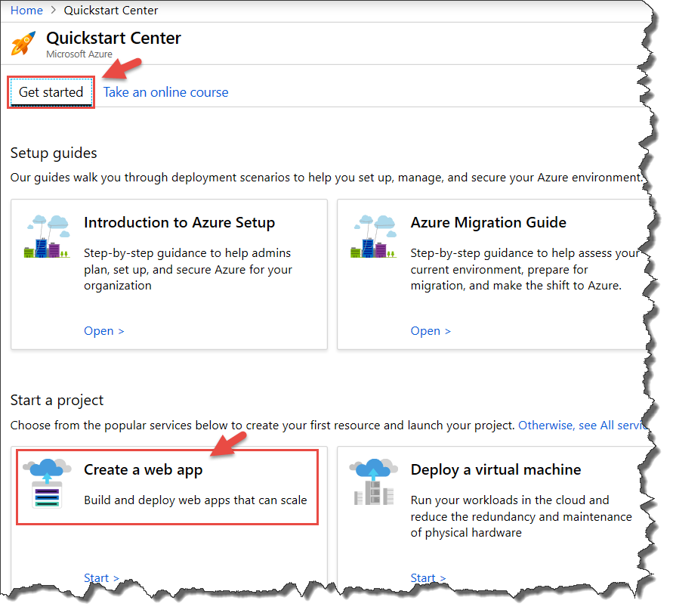Viewport: 673px width, 616px height.
Task: Click the Azure Migration Guide city icon
Action: pyautogui.click(x=374, y=237)
